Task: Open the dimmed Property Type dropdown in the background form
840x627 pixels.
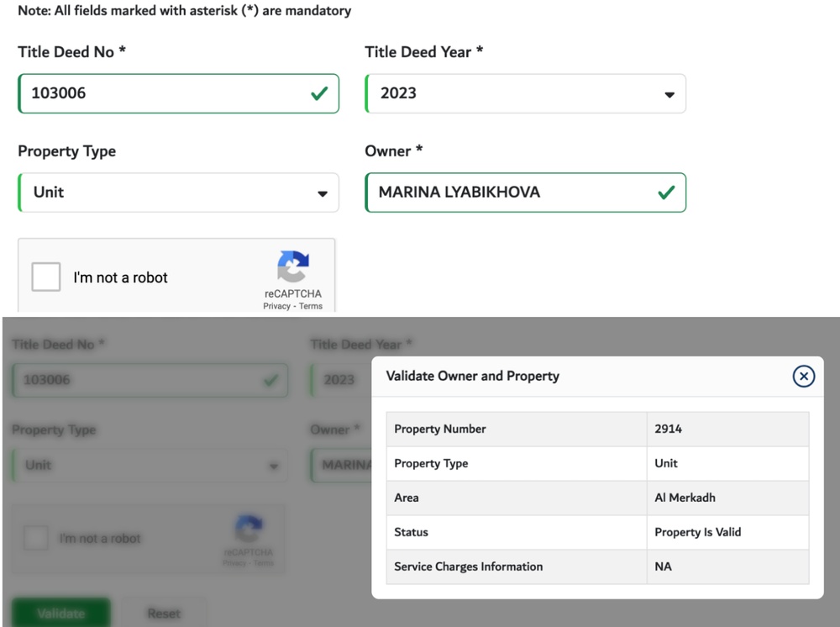Action: tap(149, 465)
